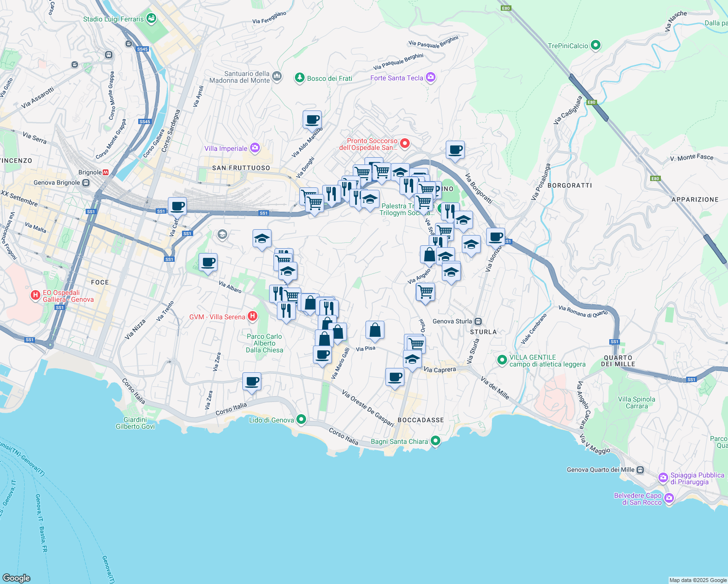Click grocery cart marker below Via Angelo

[x=425, y=293]
